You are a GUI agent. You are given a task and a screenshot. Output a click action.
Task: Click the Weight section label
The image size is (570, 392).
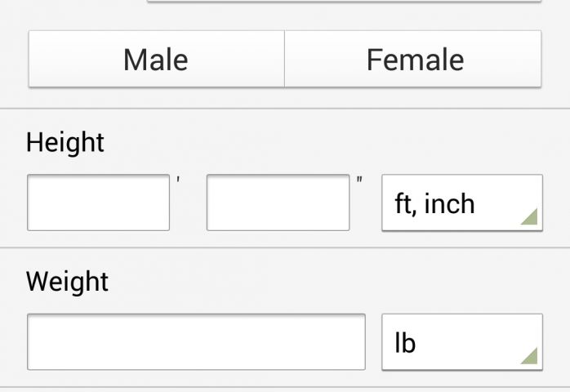[x=67, y=282]
